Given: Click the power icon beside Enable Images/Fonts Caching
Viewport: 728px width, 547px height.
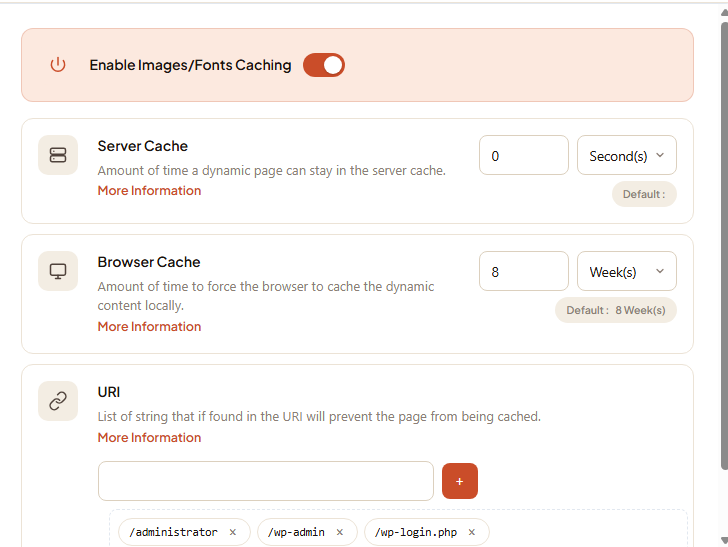Looking at the screenshot, I should 58,65.
